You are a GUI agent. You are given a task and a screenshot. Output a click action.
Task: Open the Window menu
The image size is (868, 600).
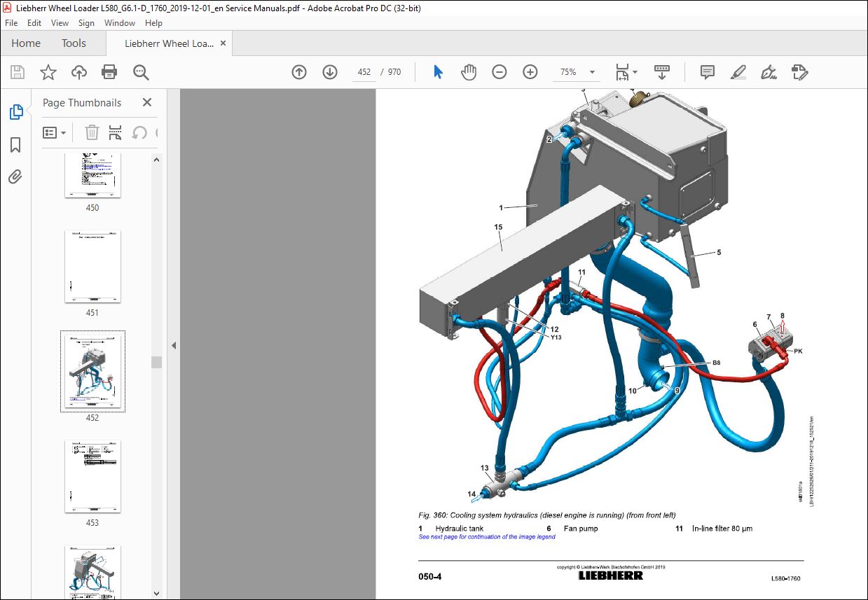pos(120,23)
